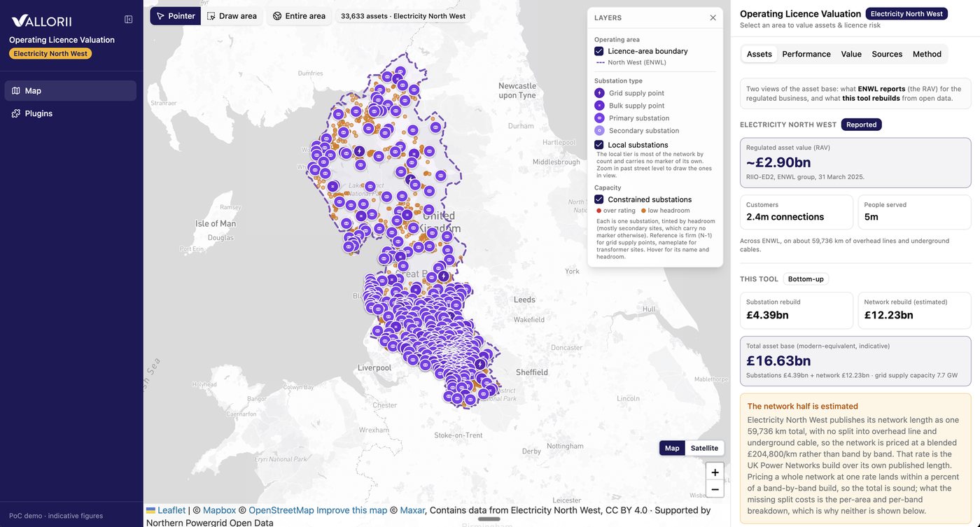Switch to the Performance tab
980x527 pixels.
point(806,54)
